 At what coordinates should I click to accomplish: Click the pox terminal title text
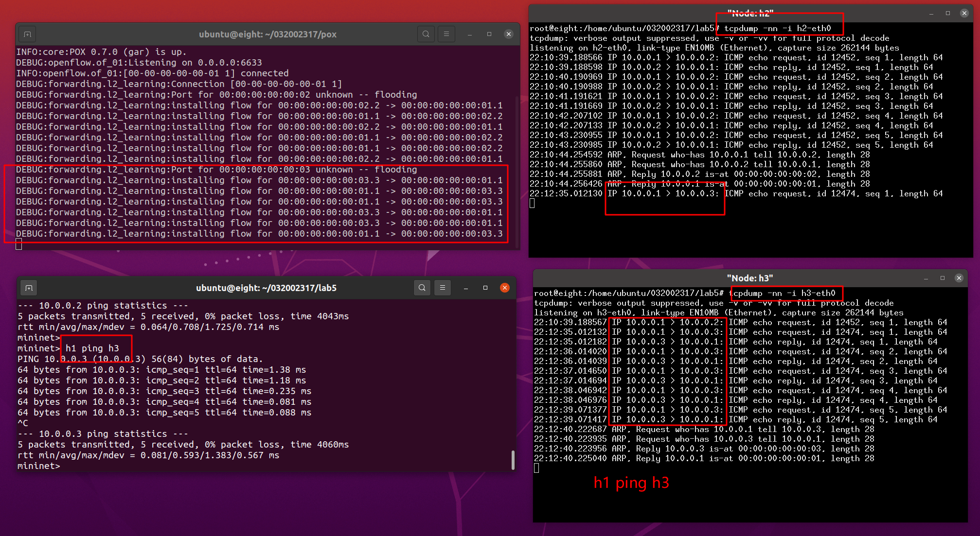pyautogui.click(x=267, y=35)
